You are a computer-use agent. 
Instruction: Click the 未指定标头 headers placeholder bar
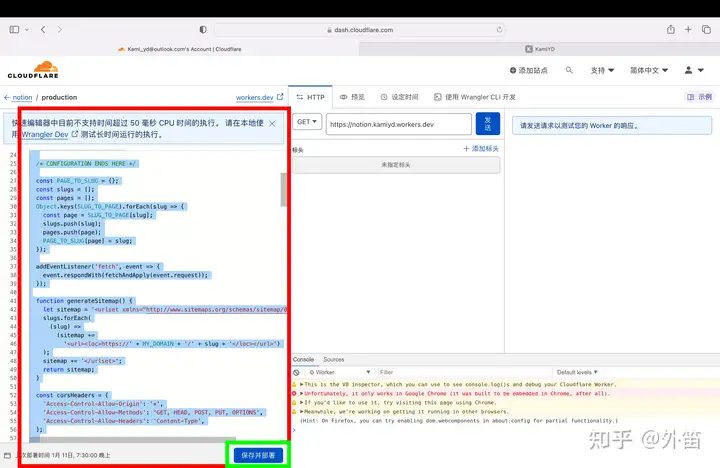point(396,165)
